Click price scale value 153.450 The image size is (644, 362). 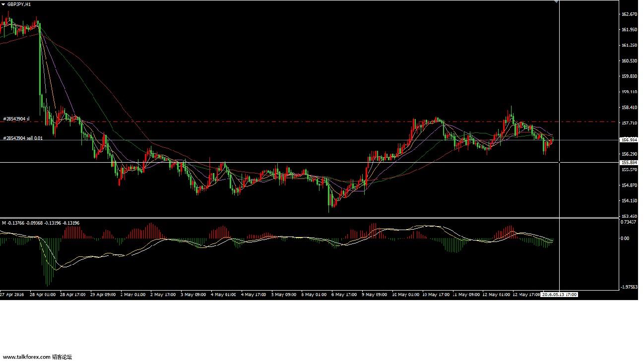coord(629,216)
